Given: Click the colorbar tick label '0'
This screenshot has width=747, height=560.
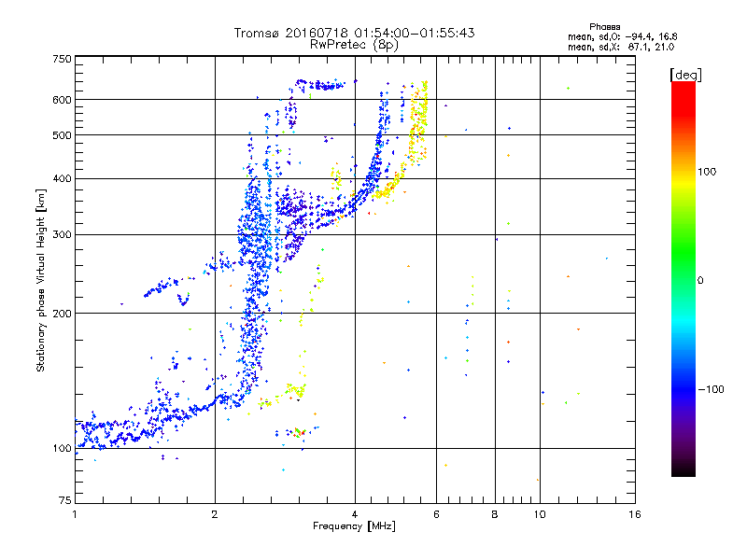Looking at the screenshot, I should [x=700, y=281].
